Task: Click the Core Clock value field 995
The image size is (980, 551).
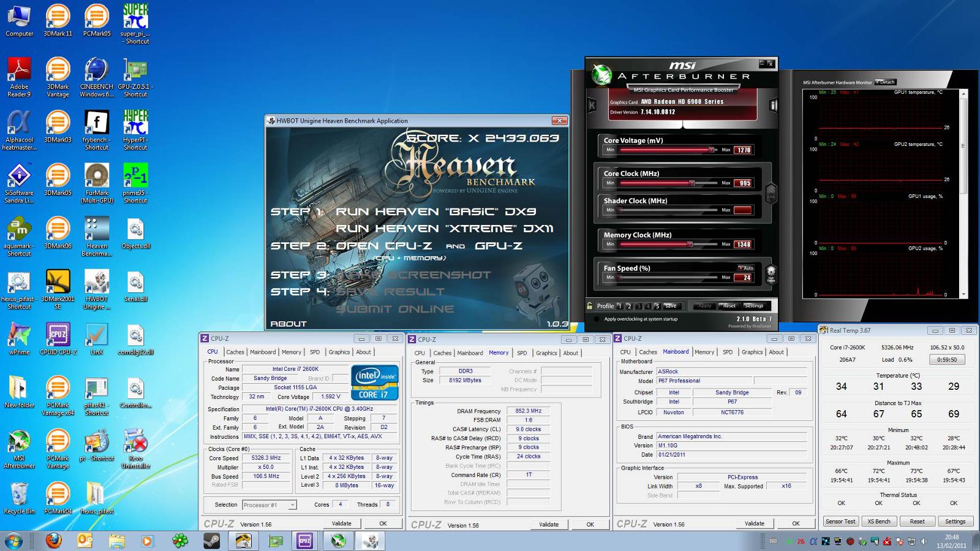Action: point(744,183)
